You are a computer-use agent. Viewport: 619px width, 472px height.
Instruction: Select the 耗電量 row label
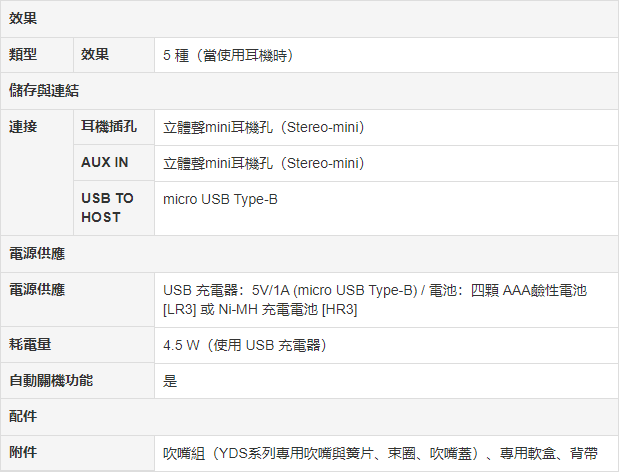[31, 345]
